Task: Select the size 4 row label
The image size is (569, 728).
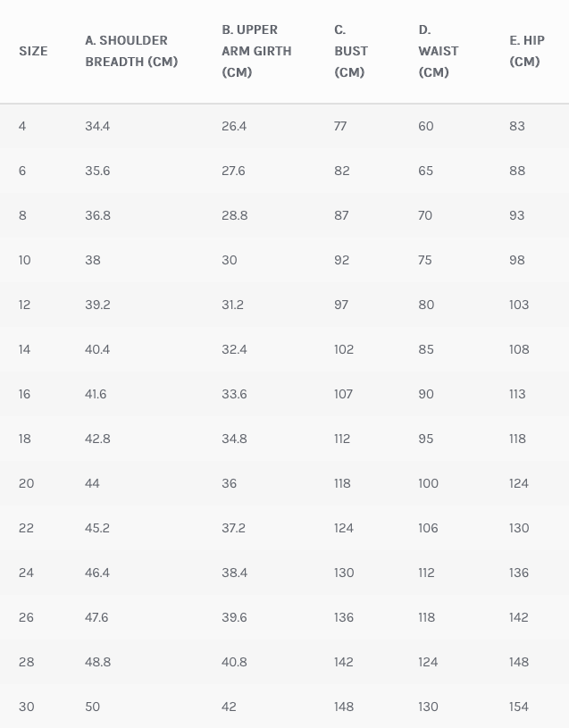Action: [22, 126]
